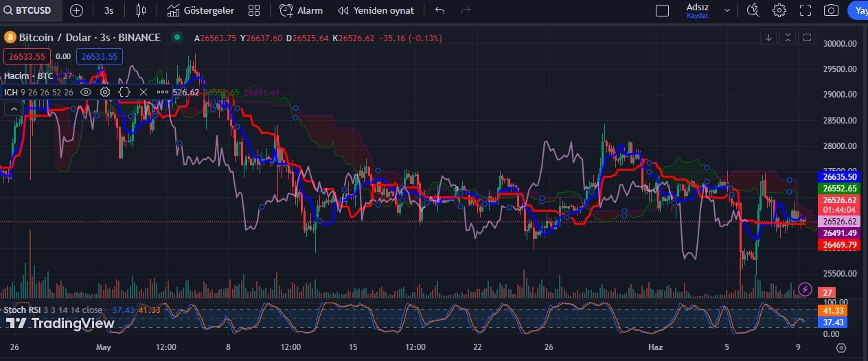Click the ICH label in legend
This screenshot has height=361, width=868.
tap(11, 92)
